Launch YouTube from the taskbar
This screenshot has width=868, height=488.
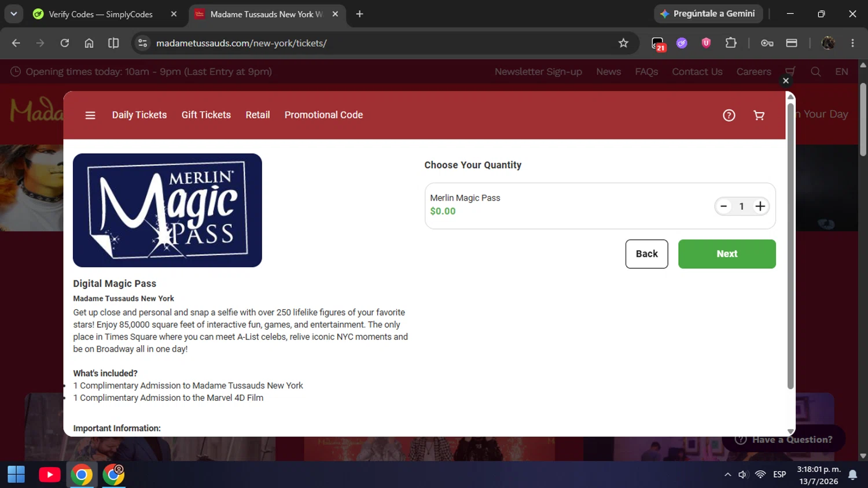click(x=49, y=475)
